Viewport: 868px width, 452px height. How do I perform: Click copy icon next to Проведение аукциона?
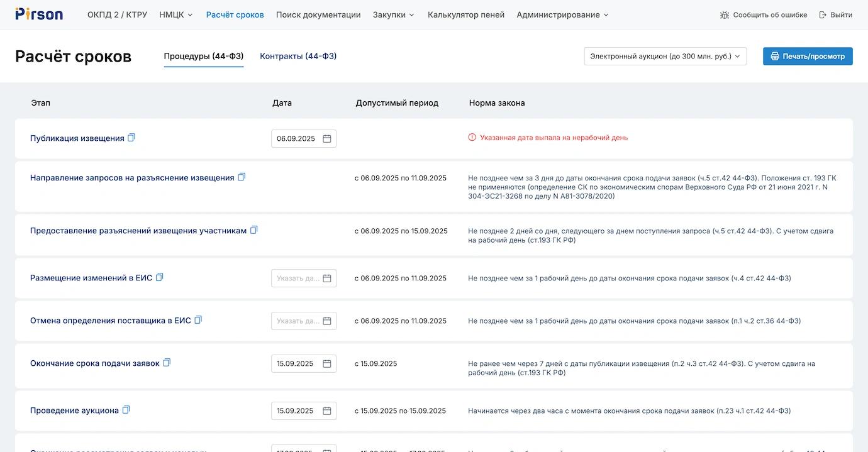pos(126,410)
